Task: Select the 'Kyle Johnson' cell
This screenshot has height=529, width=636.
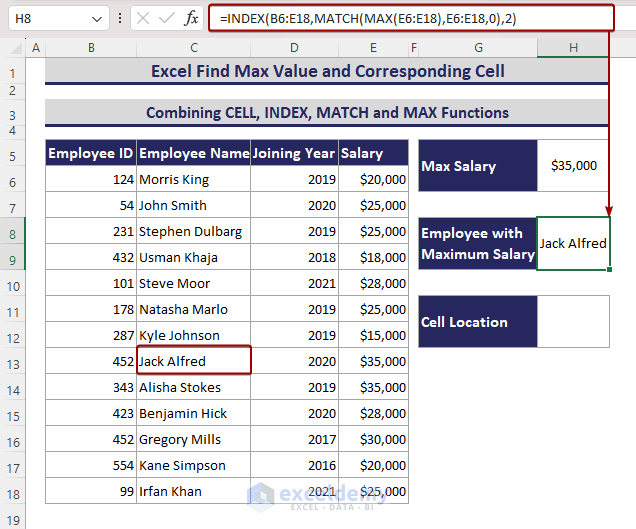Action: coord(194,335)
